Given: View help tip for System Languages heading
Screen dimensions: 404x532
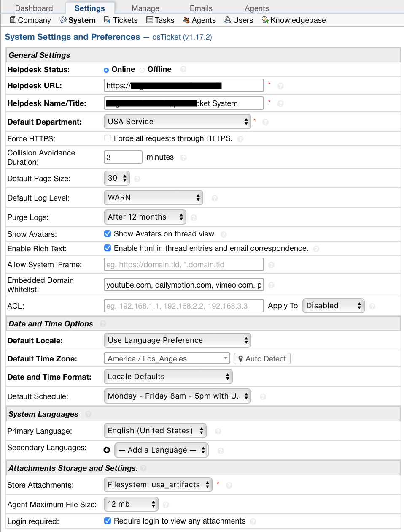Looking at the screenshot, I should click(x=88, y=414).
